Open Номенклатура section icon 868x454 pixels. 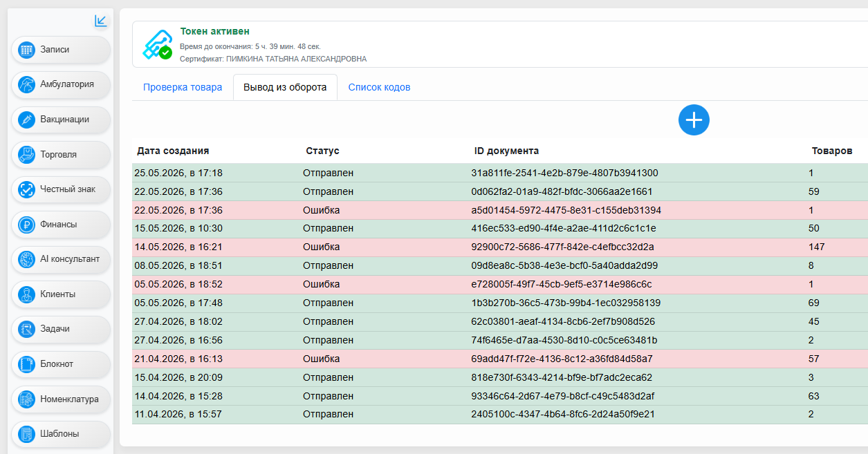coord(27,399)
